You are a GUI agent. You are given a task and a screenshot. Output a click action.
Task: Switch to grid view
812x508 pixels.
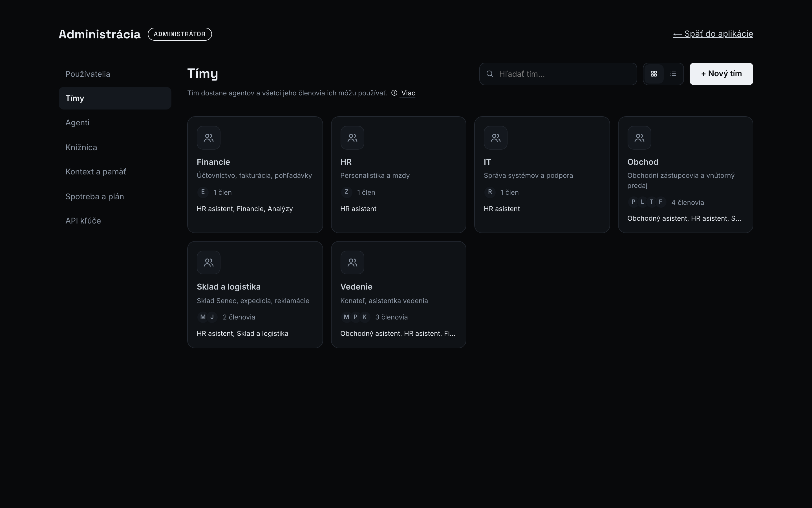[654, 74]
